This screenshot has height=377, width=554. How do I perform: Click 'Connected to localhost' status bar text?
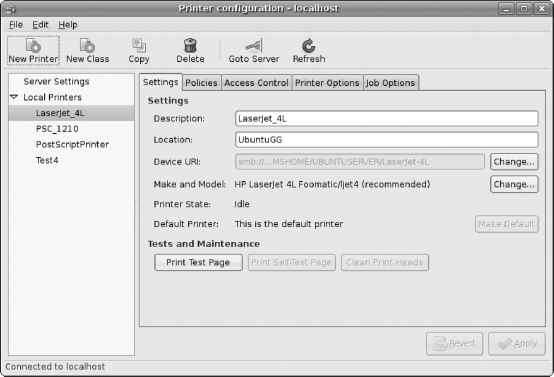point(55,366)
